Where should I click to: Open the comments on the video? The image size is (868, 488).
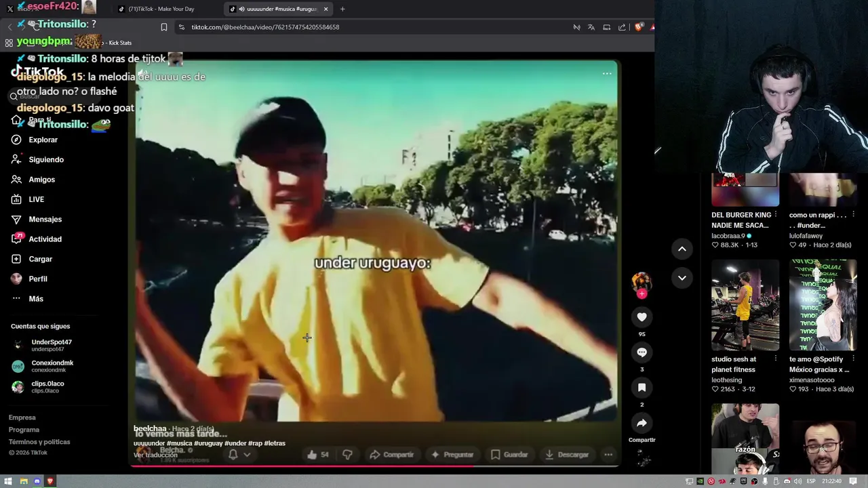pos(642,352)
